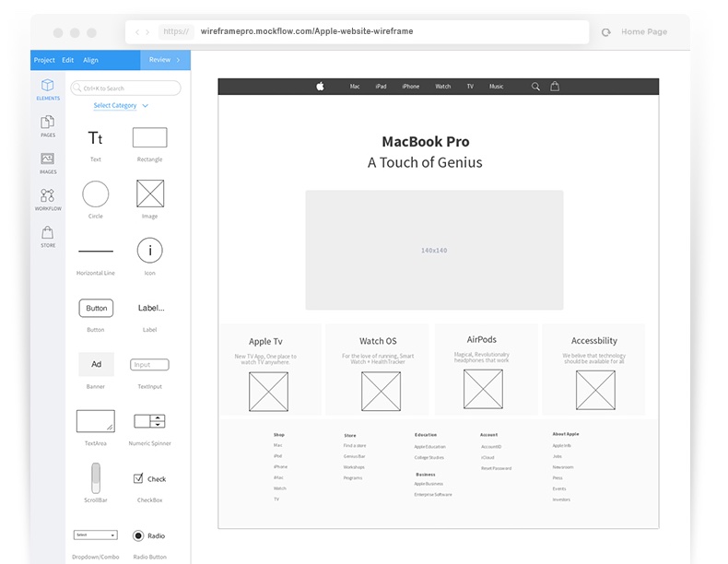Viewport: 728px width, 564px height.
Task: Click iPhone in the wireframe navbar
Action: tap(410, 87)
